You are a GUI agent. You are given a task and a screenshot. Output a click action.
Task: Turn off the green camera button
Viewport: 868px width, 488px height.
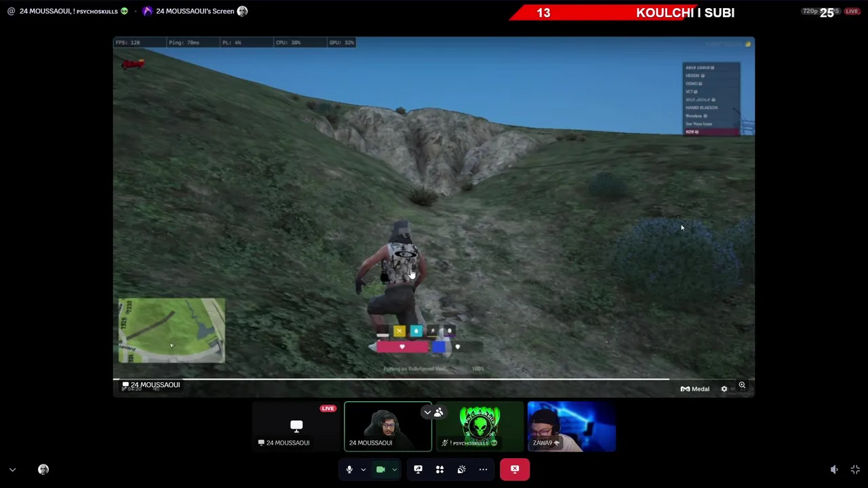[380, 469]
